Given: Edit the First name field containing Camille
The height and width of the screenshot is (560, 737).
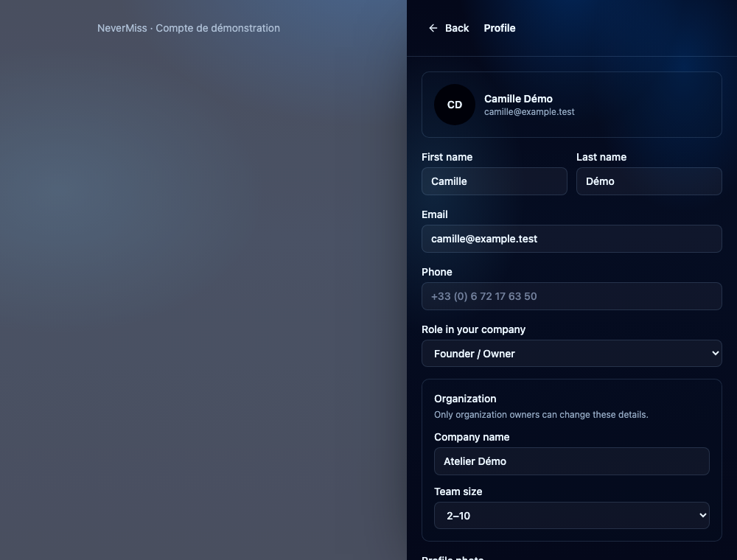Looking at the screenshot, I should point(494,181).
